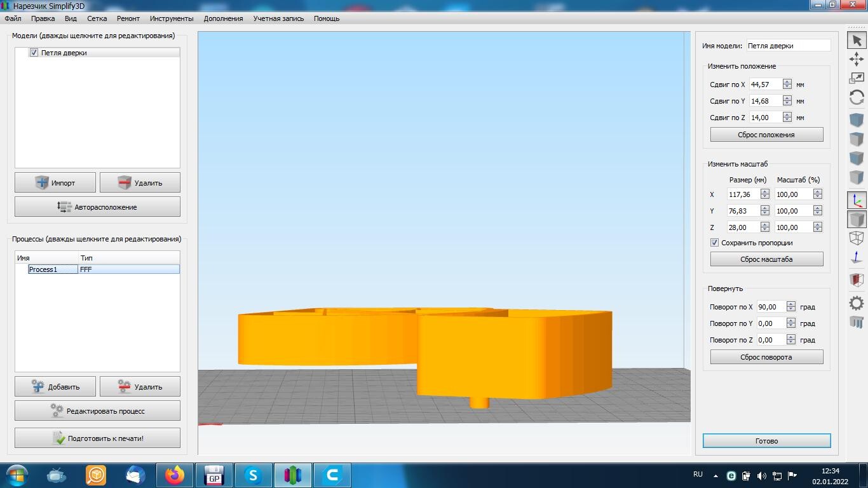This screenshot has width=868, height=488.
Task: Select the arrow selection tool
Action: tap(857, 40)
